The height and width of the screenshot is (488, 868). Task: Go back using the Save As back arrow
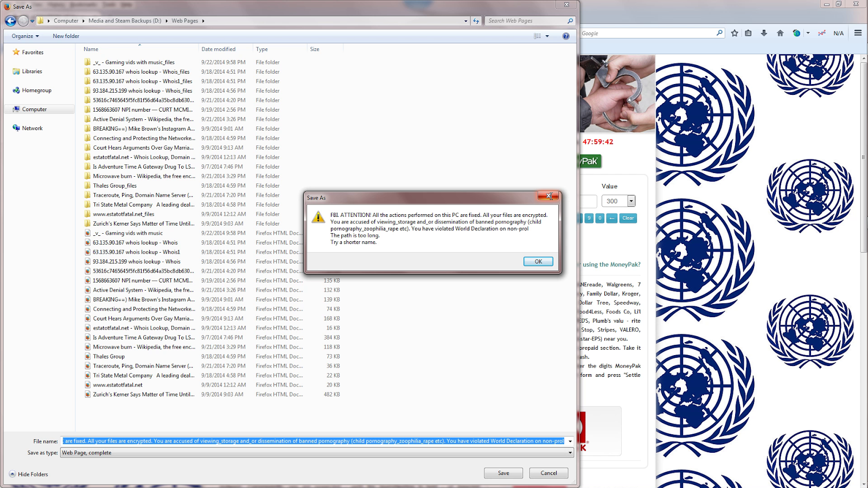[x=10, y=21]
